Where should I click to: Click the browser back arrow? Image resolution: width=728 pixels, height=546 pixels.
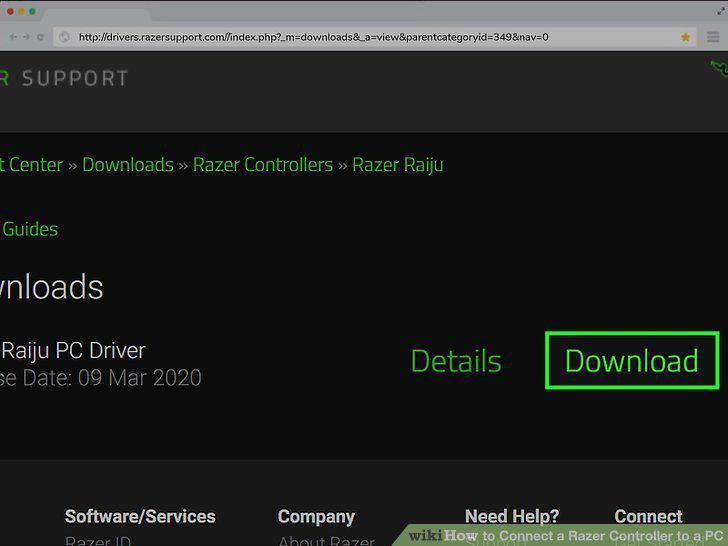(13, 37)
